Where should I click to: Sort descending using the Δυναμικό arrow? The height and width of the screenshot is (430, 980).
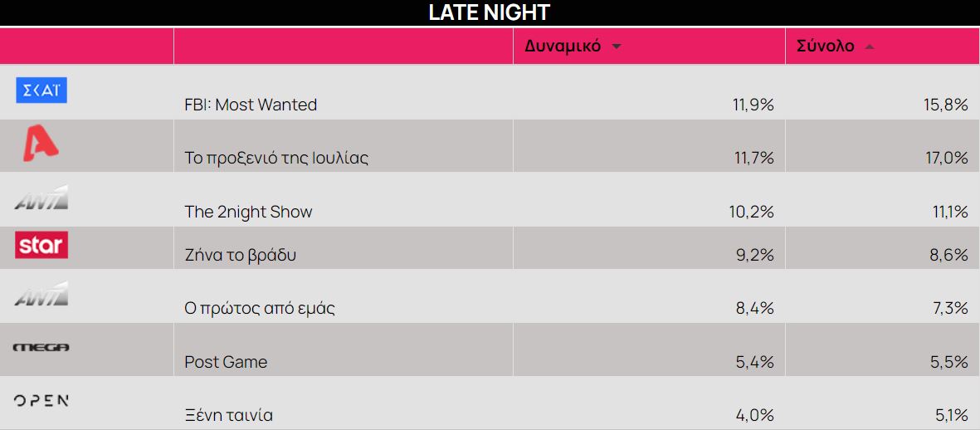pos(617,46)
